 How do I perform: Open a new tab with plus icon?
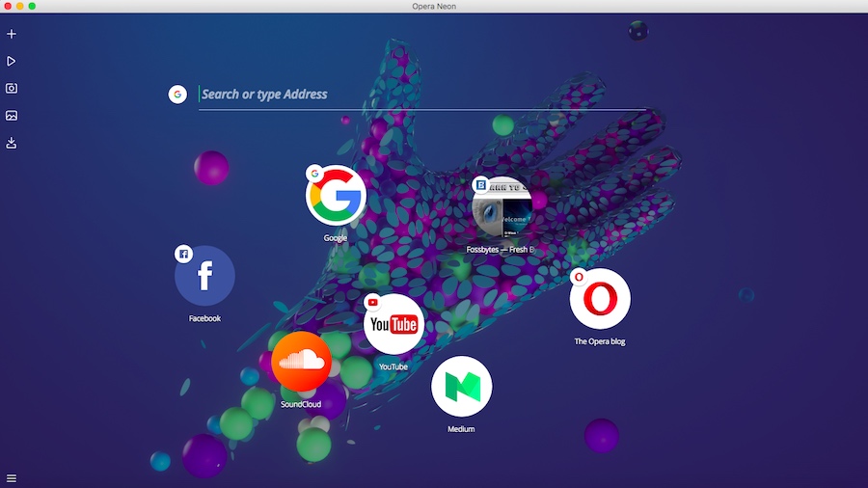11,34
